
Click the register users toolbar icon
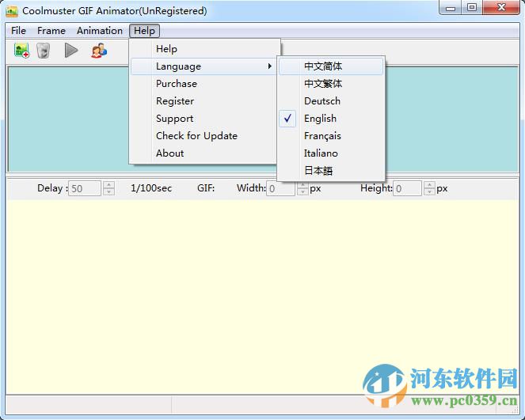click(x=99, y=51)
